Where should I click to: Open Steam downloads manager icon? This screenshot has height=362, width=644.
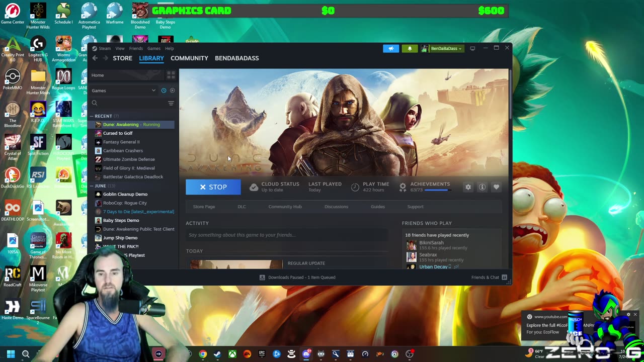tap(262, 278)
